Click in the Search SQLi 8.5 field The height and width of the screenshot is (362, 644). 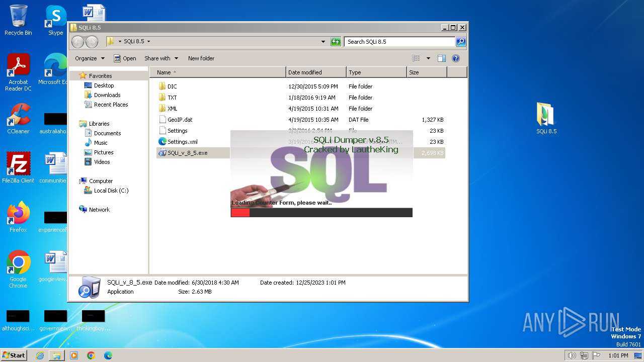[400, 42]
